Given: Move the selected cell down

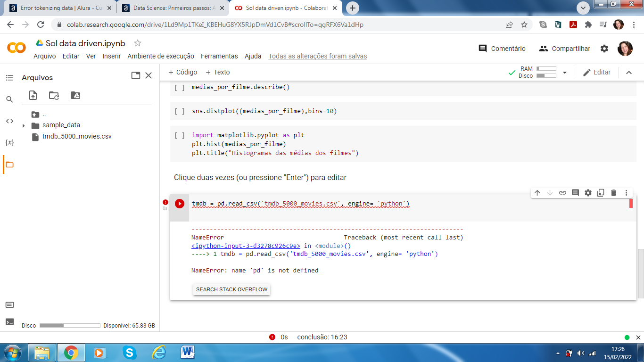Looking at the screenshot, I should (x=550, y=193).
